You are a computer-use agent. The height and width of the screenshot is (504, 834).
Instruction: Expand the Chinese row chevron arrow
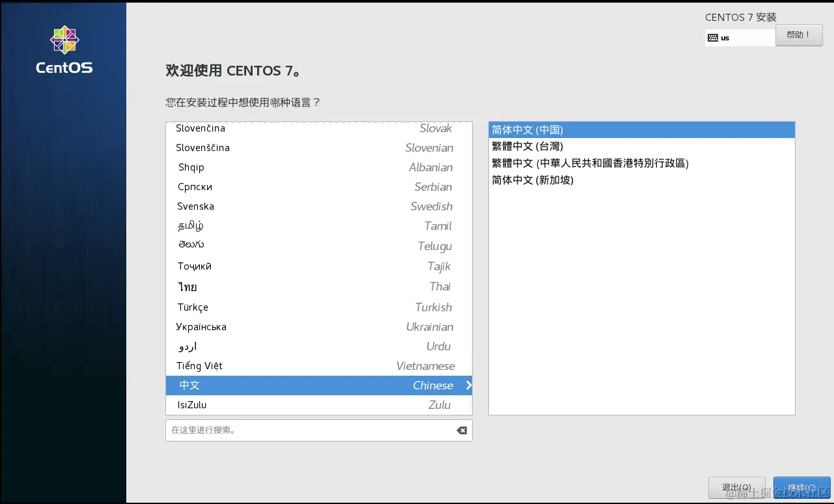coord(468,385)
